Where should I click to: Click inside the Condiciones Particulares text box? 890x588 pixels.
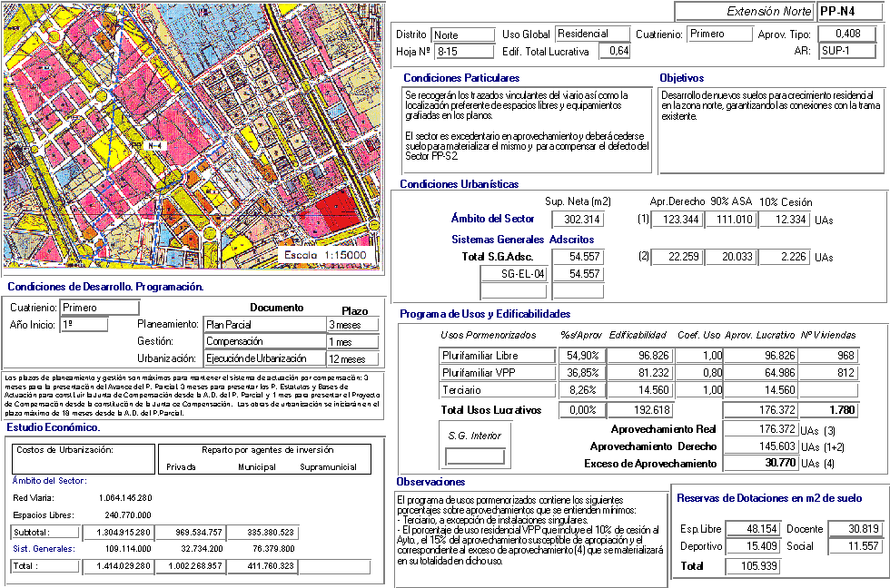coord(527,129)
